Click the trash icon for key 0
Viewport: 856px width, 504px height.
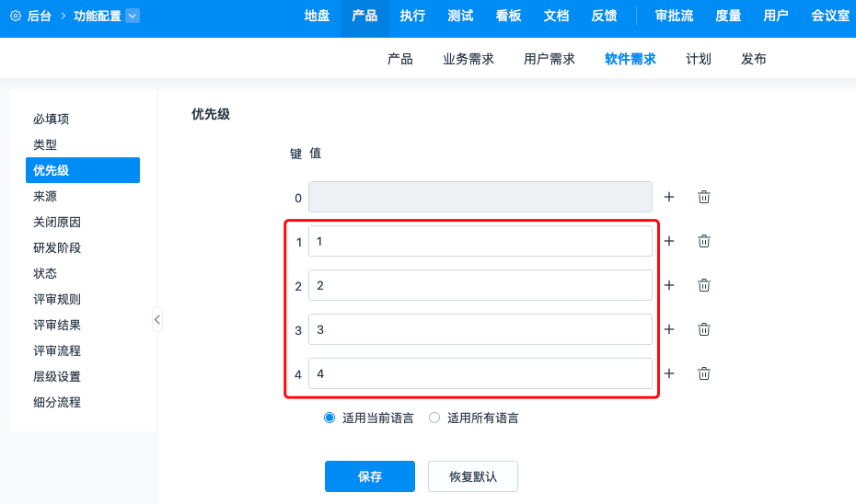pyautogui.click(x=704, y=197)
